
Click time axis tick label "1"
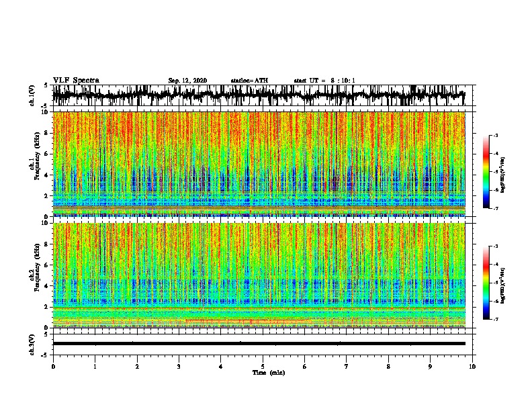point(95,367)
